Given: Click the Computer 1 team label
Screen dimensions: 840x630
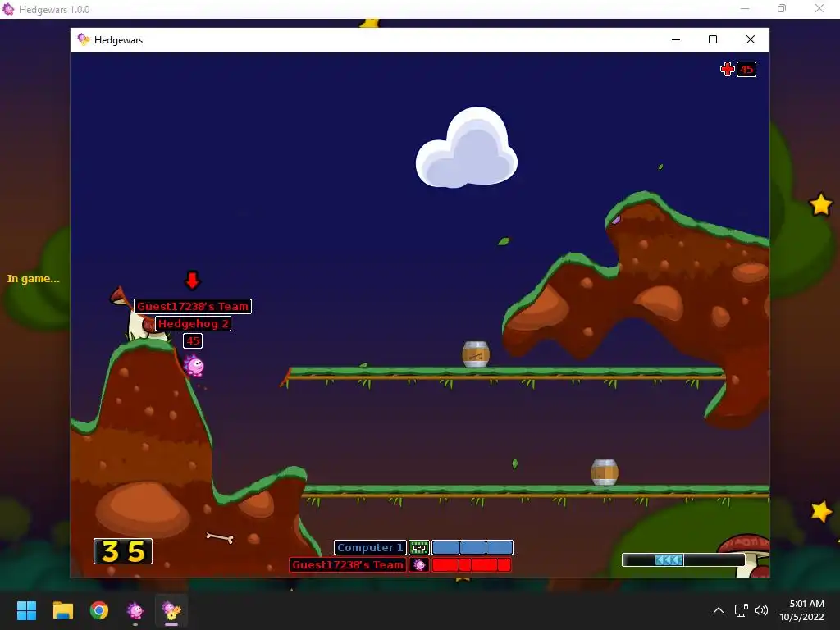Looking at the screenshot, I should point(370,547).
